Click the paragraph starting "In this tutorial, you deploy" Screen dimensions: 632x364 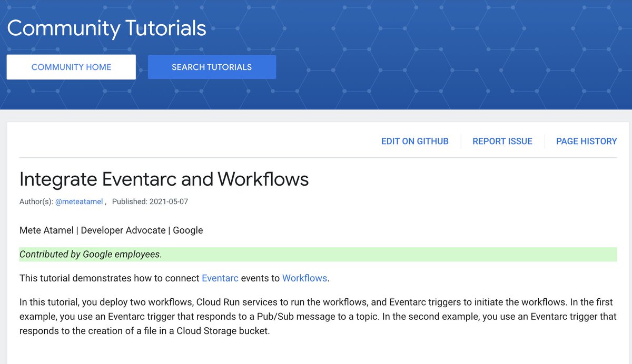[x=318, y=317]
